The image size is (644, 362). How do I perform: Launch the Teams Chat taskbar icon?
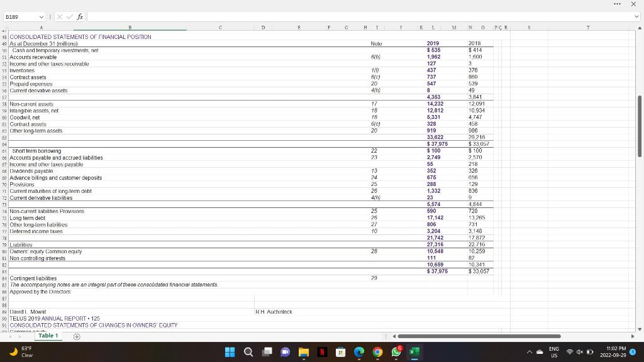point(286,352)
